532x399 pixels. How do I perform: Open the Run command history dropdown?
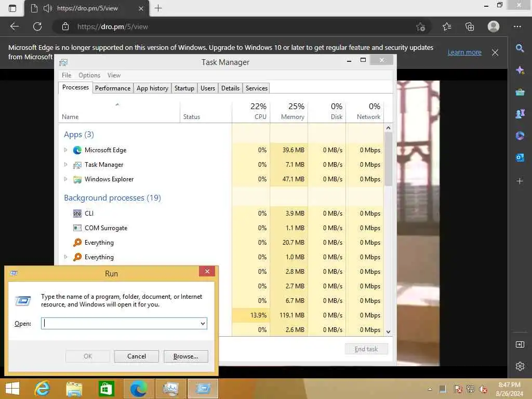coord(203,323)
